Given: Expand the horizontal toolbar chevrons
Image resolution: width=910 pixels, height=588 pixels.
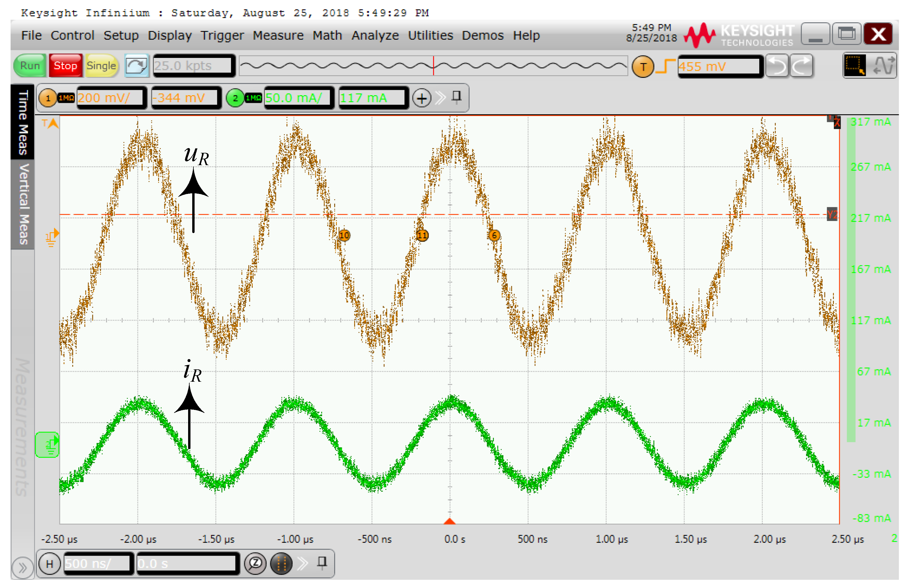Looking at the screenshot, I should click(302, 563).
